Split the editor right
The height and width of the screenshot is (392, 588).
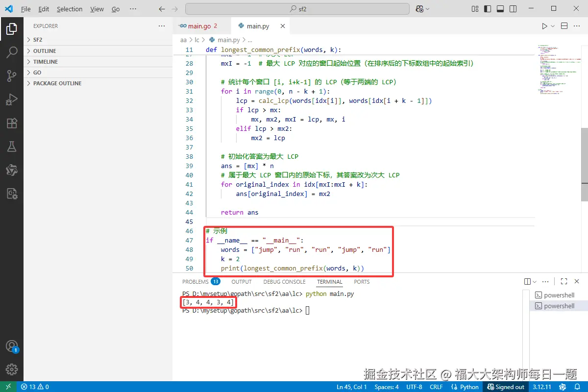pos(564,26)
